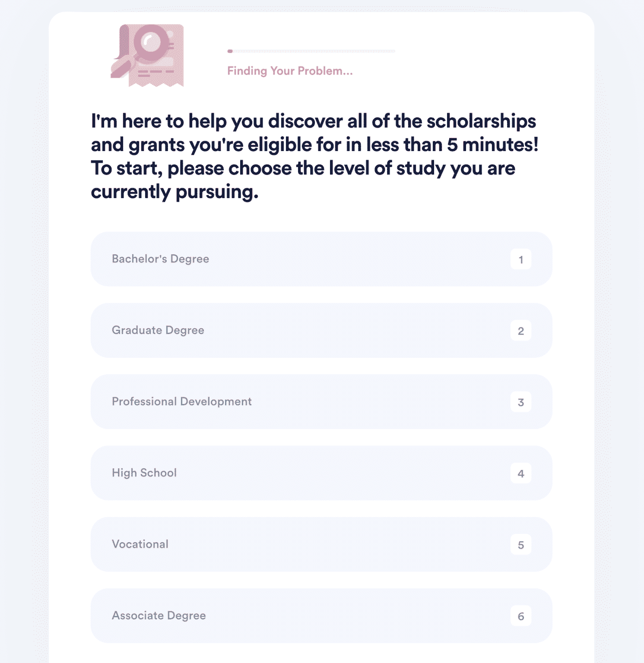Click the scholarship search magnifier illustration
Screen dimensions: 644x663
click(x=148, y=55)
